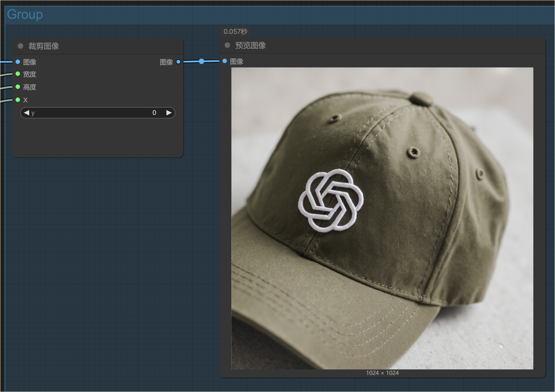Click the 宽度 green input socket

pos(18,74)
